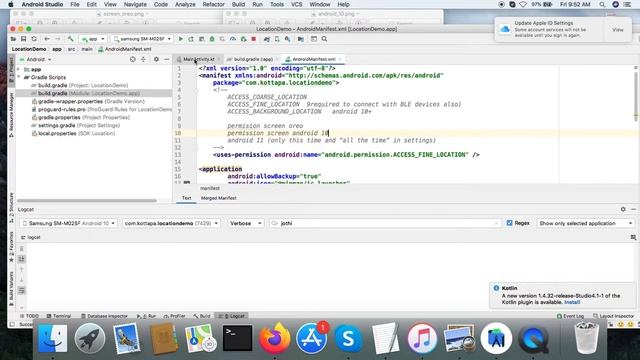Open the Terminal tool window button
640x360 pixels.
click(x=59, y=316)
